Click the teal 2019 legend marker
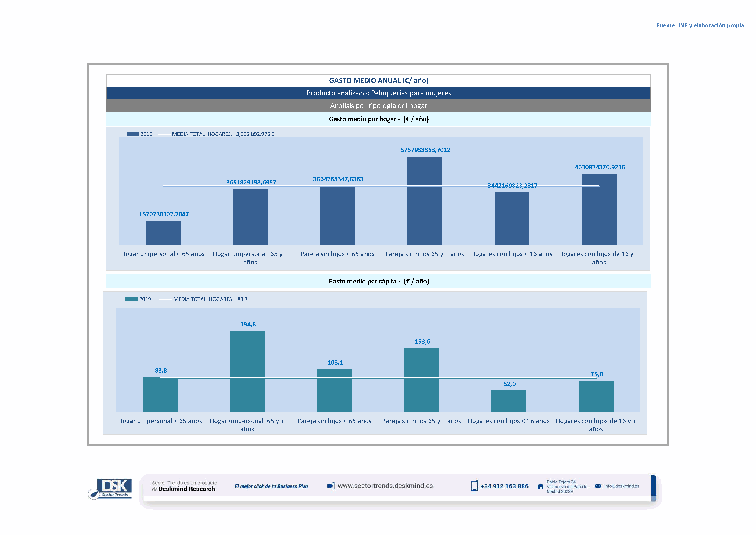The width and height of the screenshot is (756, 535). coord(131,299)
